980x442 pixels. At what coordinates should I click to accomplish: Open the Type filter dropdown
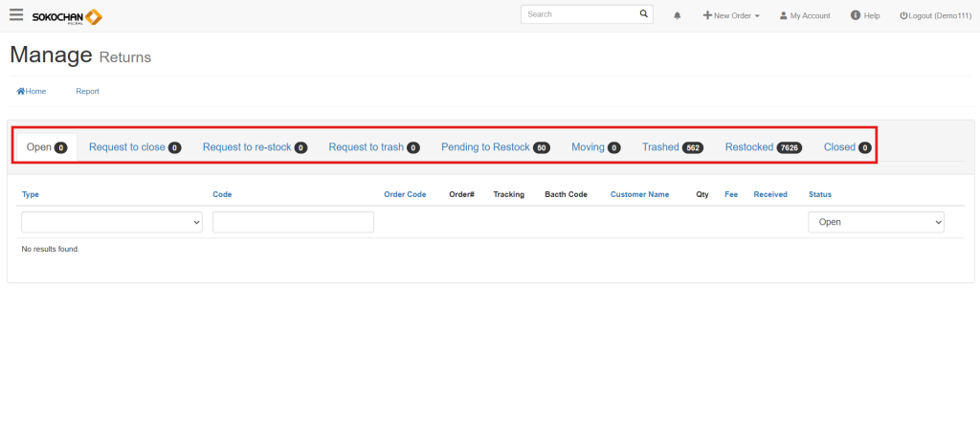[112, 222]
